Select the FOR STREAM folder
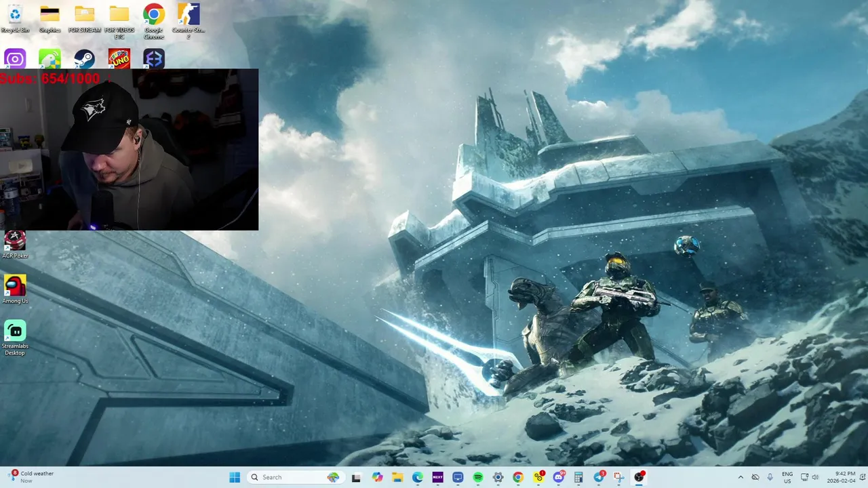Image resolution: width=868 pixels, height=488 pixels. pos(84,18)
